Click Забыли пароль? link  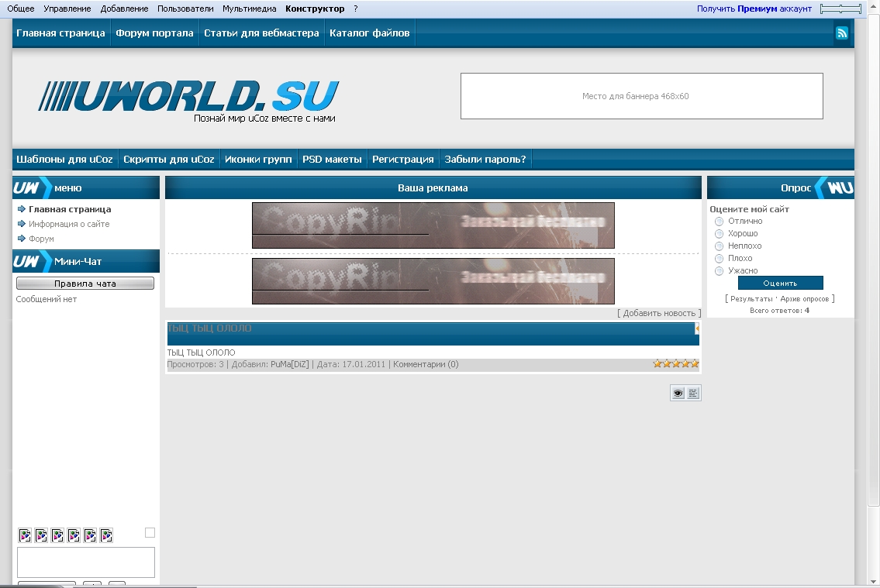pos(485,159)
